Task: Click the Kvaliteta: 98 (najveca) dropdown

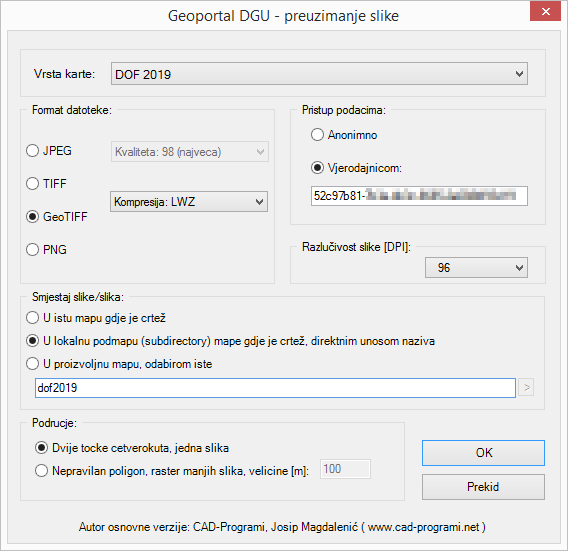Action: [x=189, y=151]
